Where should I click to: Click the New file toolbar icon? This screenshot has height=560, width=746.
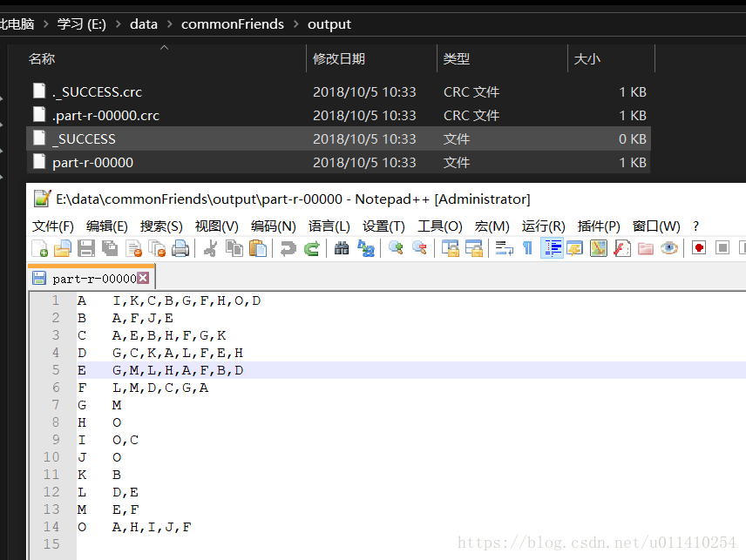point(39,248)
